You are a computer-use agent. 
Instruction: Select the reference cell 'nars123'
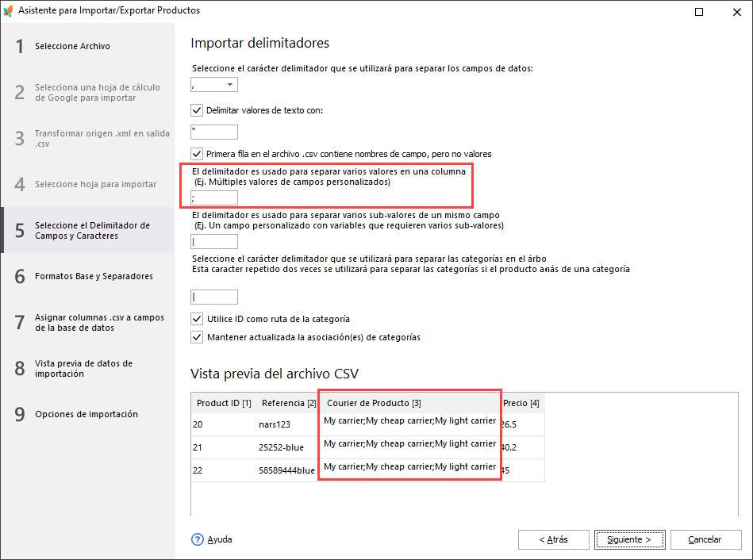pyautogui.click(x=287, y=424)
